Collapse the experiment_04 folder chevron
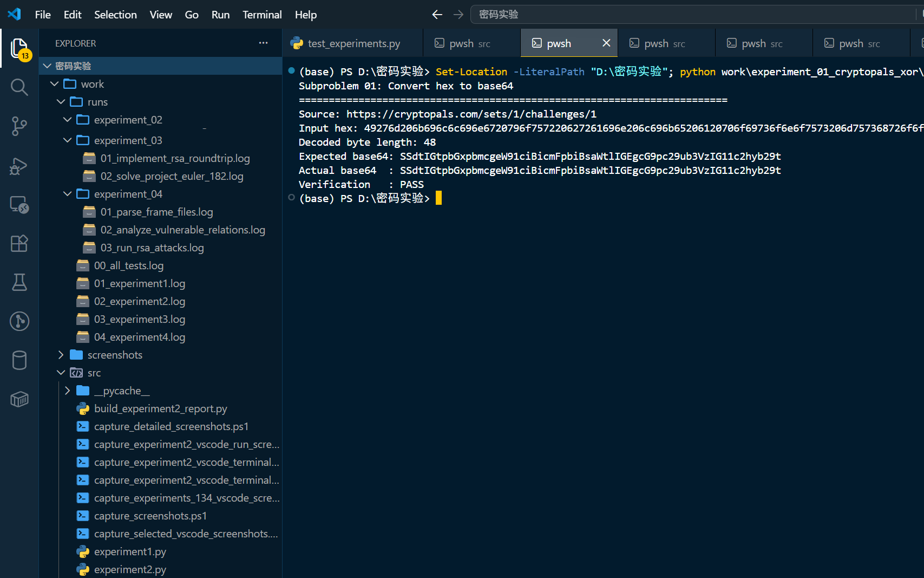Viewport: 924px width, 578px height. click(x=67, y=194)
